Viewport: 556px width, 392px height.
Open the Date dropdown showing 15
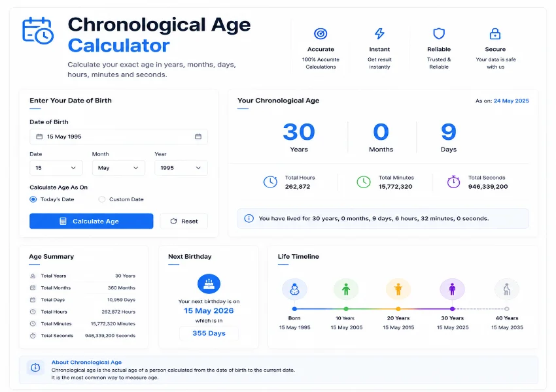click(56, 168)
